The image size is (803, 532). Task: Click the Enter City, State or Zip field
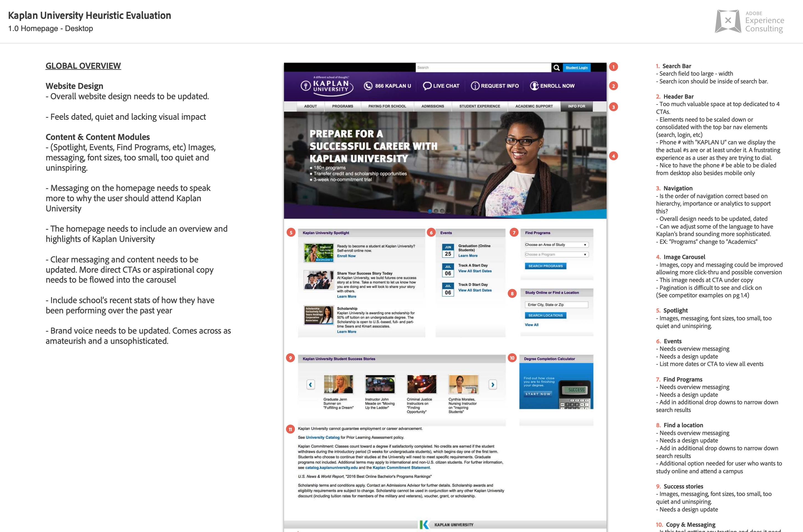coord(556,305)
